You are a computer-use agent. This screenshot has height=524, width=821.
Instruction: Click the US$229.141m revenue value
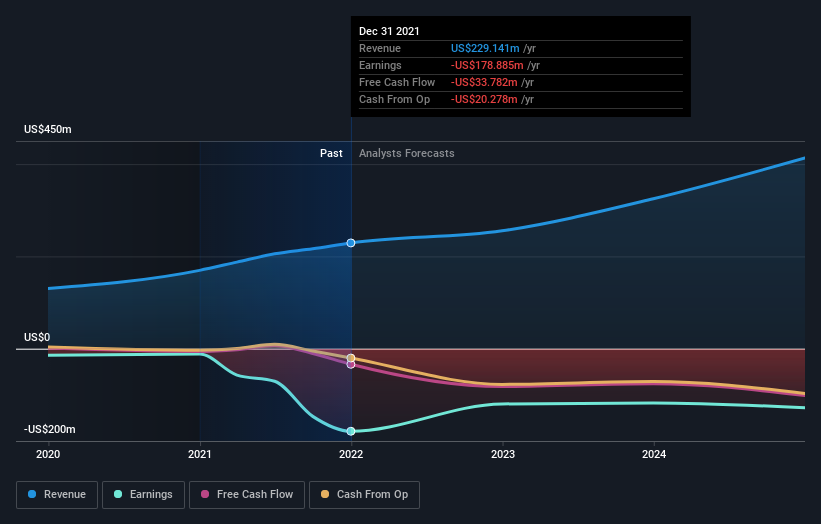click(485, 48)
